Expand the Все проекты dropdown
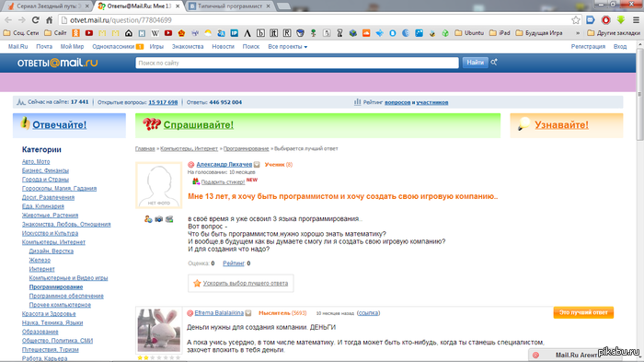Screen dimensions: 644x362 [x=287, y=47]
